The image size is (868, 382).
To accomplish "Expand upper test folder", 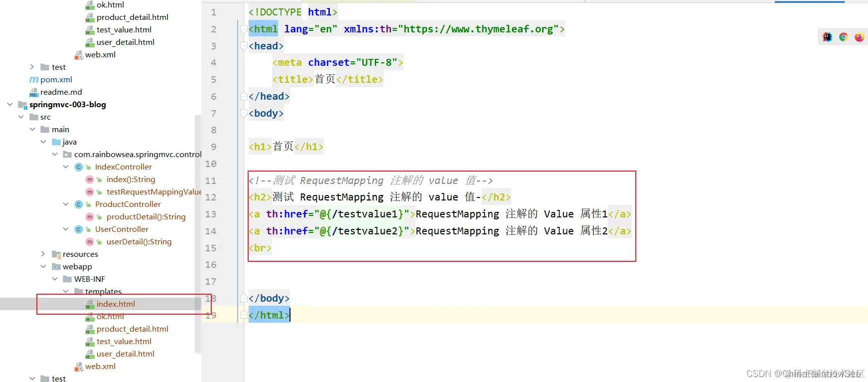I will tap(32, 67).
